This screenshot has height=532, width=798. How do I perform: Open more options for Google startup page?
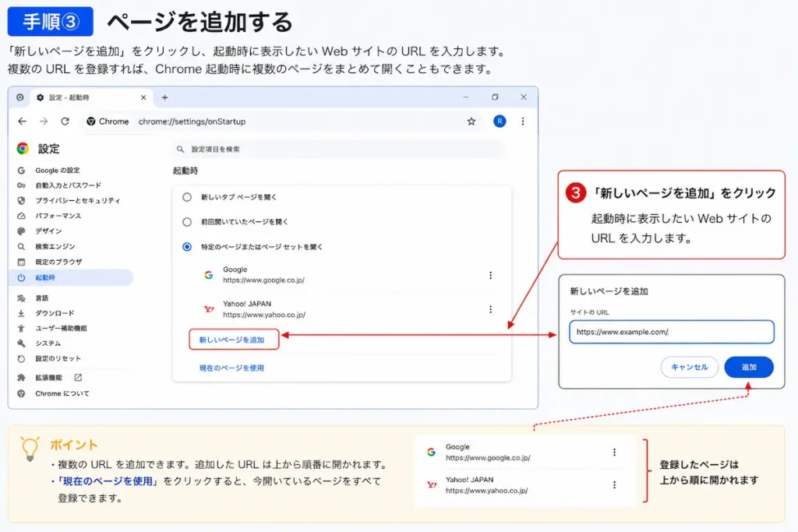pos(491,275)
